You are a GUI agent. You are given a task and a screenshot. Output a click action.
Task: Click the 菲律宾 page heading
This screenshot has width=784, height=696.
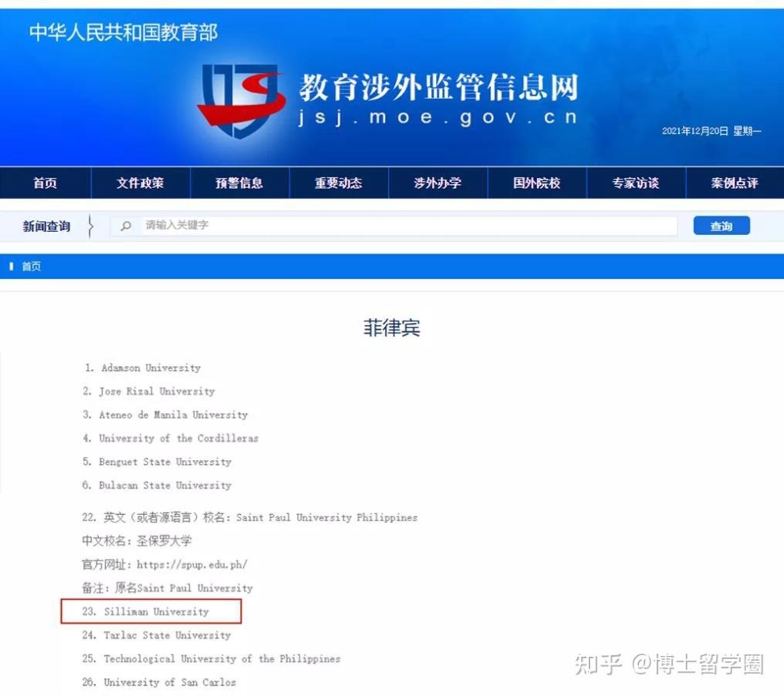(x=391, y=328)
